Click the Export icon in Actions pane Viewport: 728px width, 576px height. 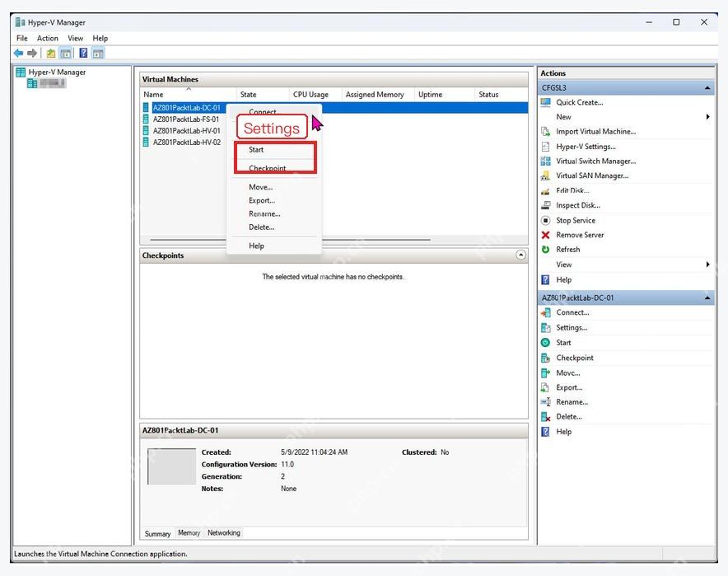point(546,388)
